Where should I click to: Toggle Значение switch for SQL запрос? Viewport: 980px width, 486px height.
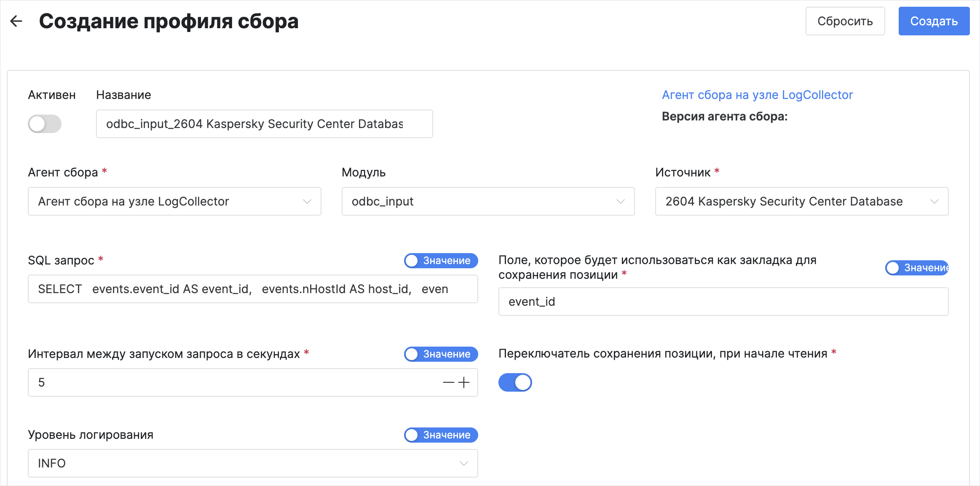[441, 261]
